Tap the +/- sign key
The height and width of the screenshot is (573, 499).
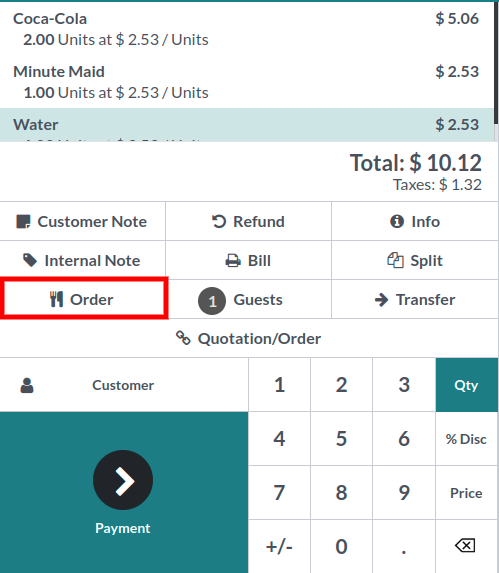[x=279, y=547]
